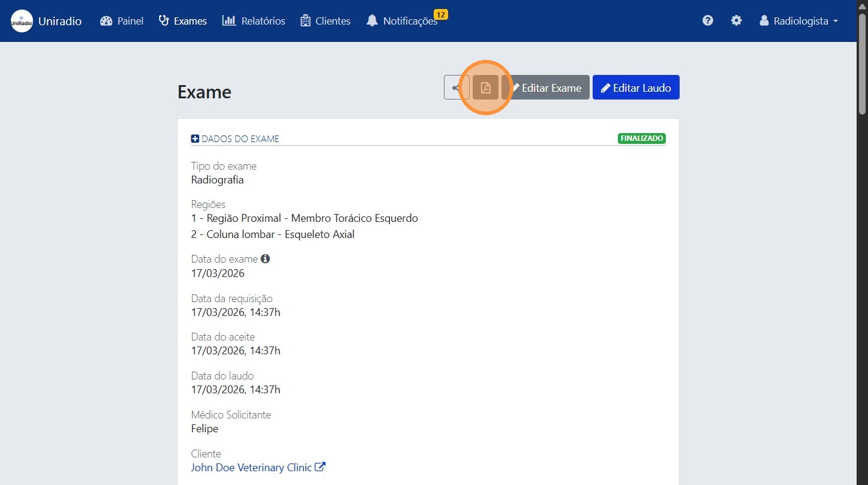Click the info icon beside Data do exame

[x=265, y=259]
